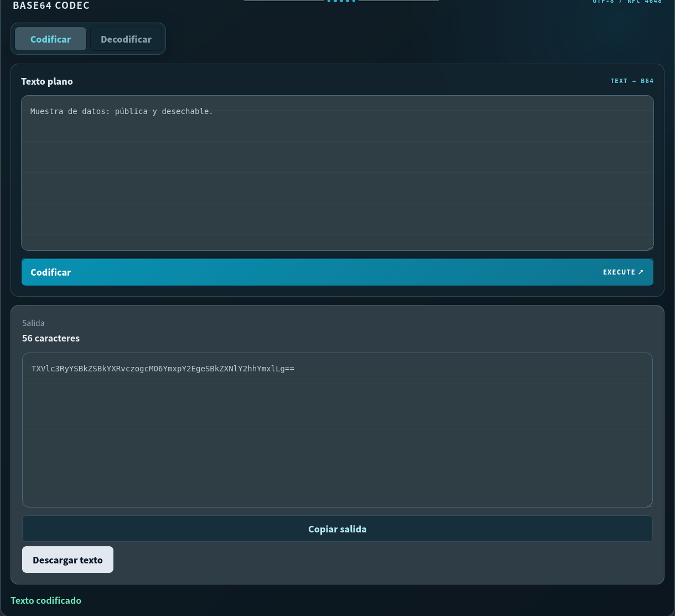Screen dimensions: 675x616
Task: Click the Salida section heading
Action: (33, 323)
